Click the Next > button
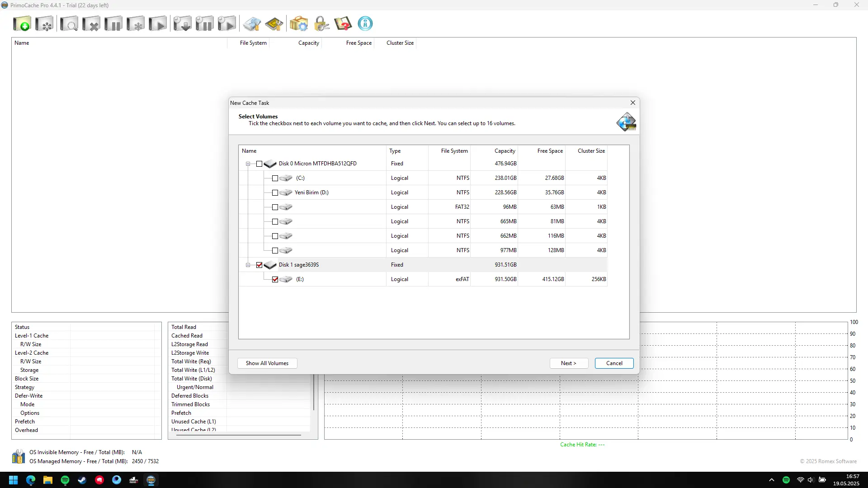 [569, 363]
